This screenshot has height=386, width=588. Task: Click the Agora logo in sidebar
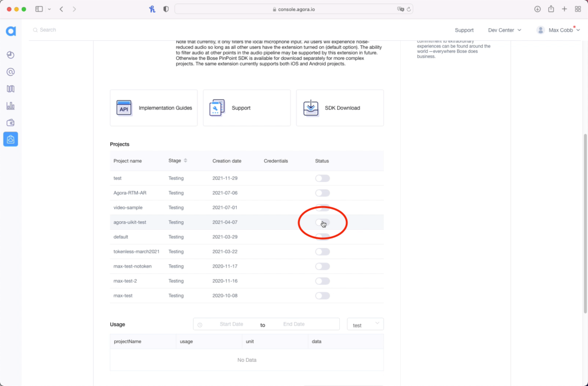pos(10,31)
